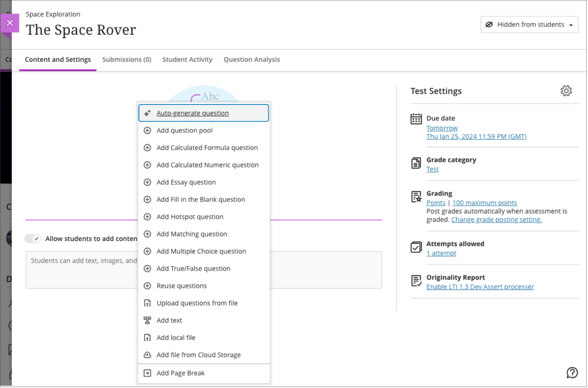Choose Add Multiple Choice question
Viewport: 588px width, 388px height.
pyautogui.click(x=201, y=251)
